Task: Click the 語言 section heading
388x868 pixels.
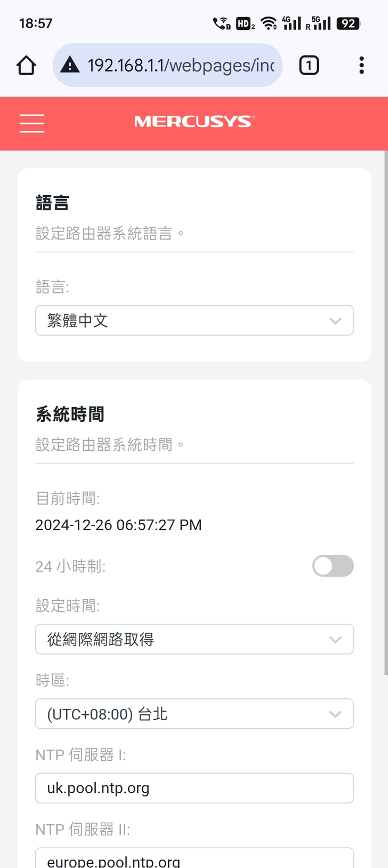Action: [x=52, y=203]
